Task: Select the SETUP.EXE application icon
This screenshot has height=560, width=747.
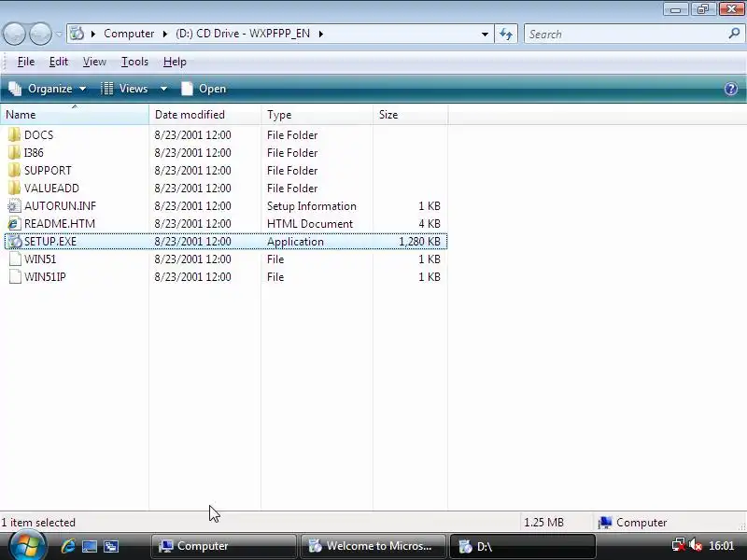Action: (15, 241)
